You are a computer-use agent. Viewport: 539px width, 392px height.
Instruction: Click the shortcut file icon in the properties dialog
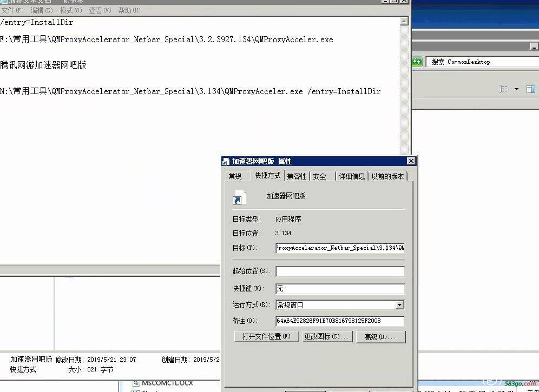pyautogui.click(x=239, y=197)
